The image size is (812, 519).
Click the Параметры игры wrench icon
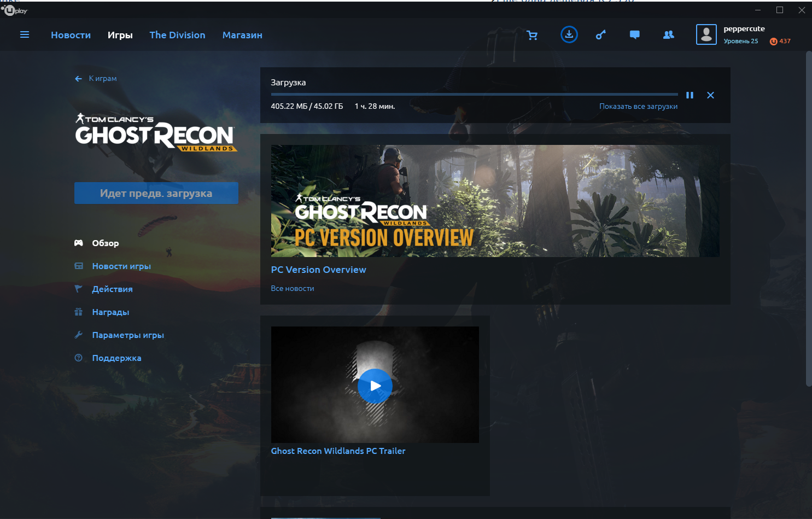click(x=79, y=335)
